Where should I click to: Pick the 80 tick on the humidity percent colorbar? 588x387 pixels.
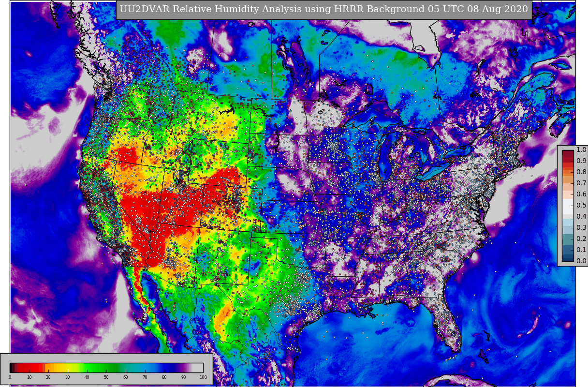[164, 377]
